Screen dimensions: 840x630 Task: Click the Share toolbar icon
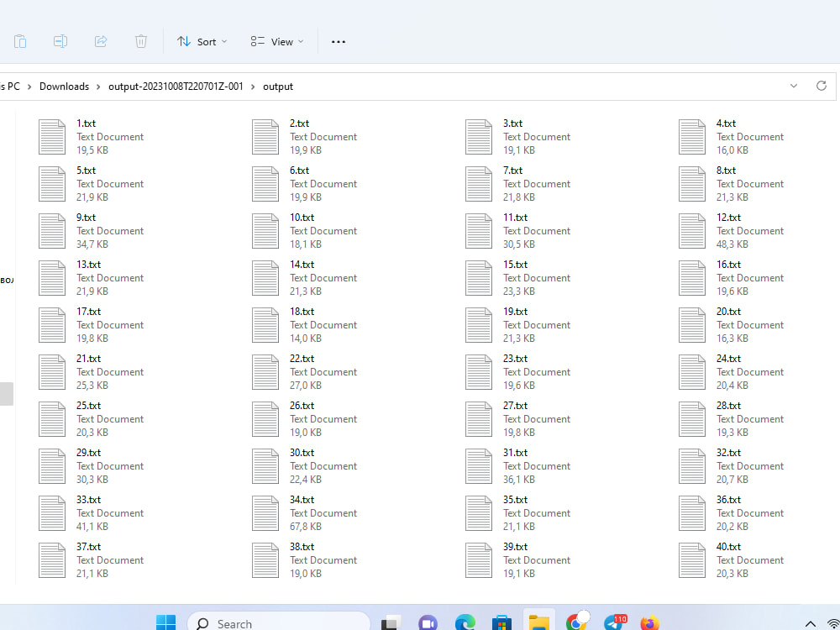101,41
